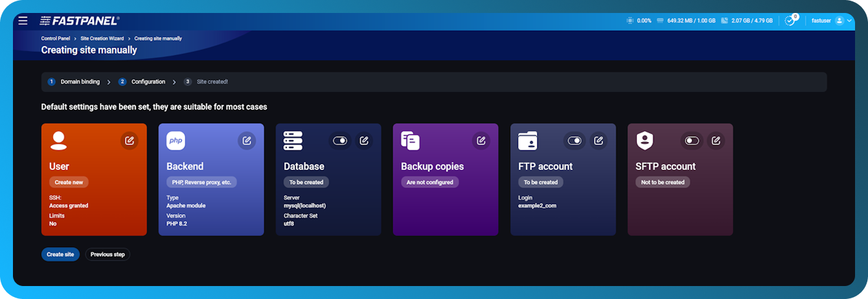The height and width of the screenshot is (299, 868).
Task: Edit the Backup copies settings
Action: click(x=481, y=141)
